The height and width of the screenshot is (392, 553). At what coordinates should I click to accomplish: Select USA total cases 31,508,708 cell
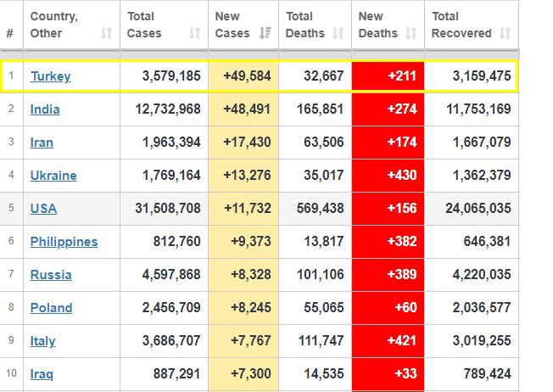(164, 209)
